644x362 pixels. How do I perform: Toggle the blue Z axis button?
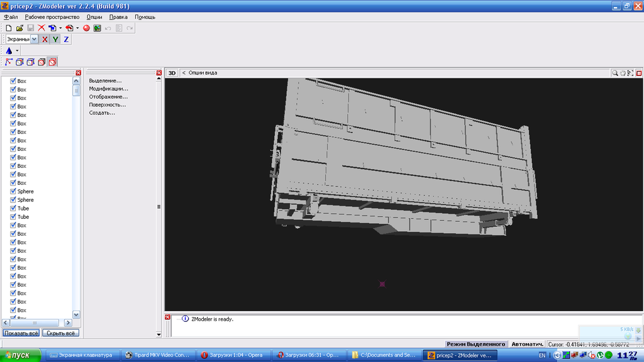66,40
